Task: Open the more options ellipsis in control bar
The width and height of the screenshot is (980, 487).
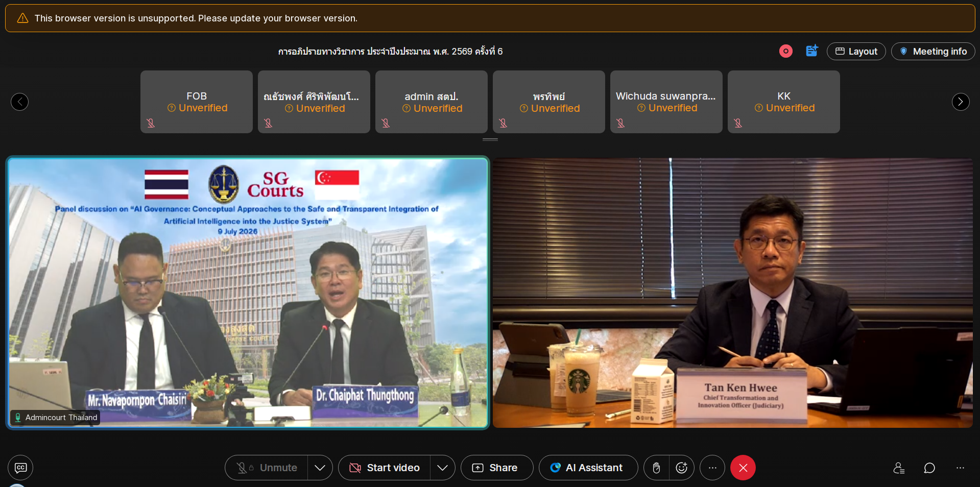Action: [x=712, y=468]
